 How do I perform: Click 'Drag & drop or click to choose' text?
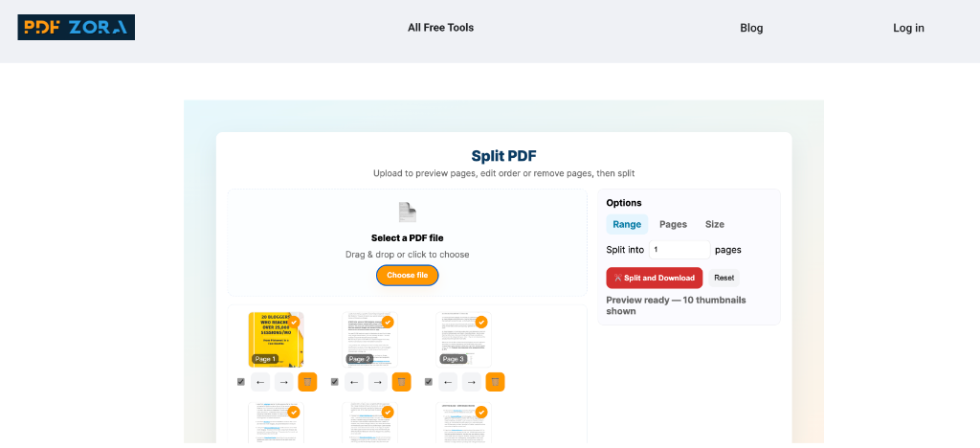pos(408,255)
